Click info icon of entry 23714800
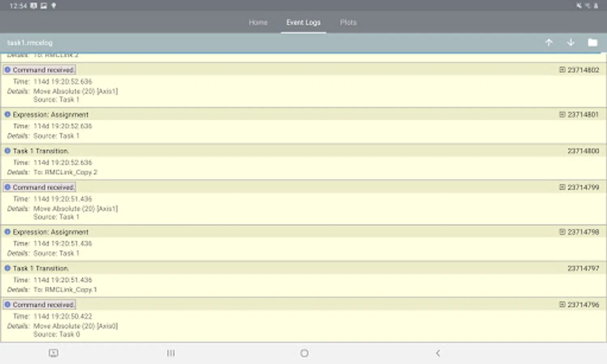This screenshot has width=607, height=364. pos(7,151)
